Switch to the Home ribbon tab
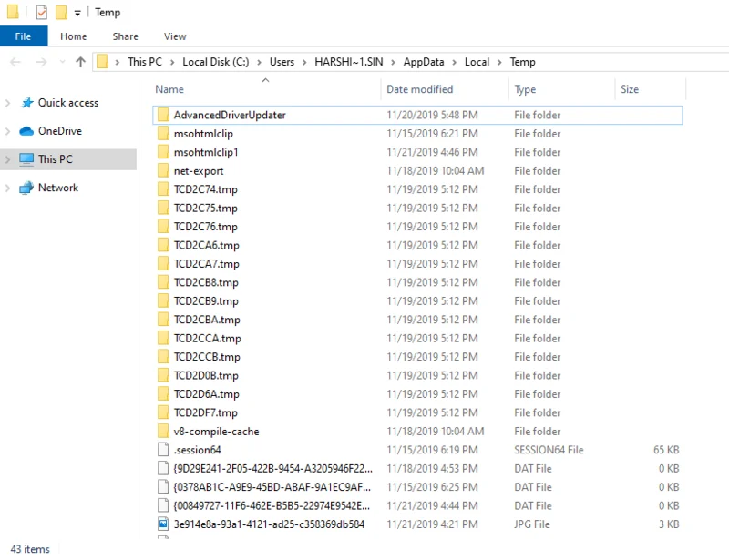Screen dimensions: 729x560 tap(74, 36)
